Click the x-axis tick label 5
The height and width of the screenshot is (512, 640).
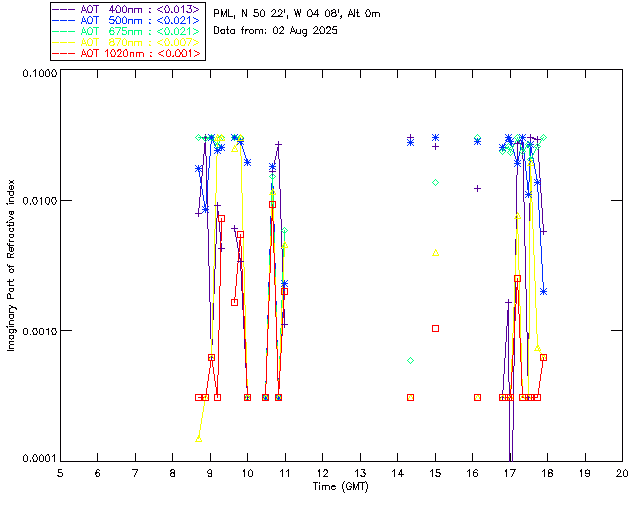coord(60,472)
